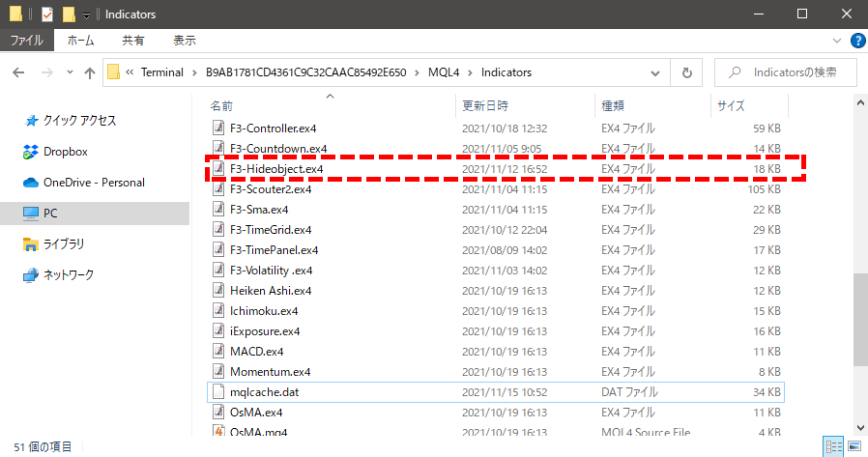Open the 表示 ribbon tab
The width and height of the screenshot is (868, 457).
click(x=184, y=41)
